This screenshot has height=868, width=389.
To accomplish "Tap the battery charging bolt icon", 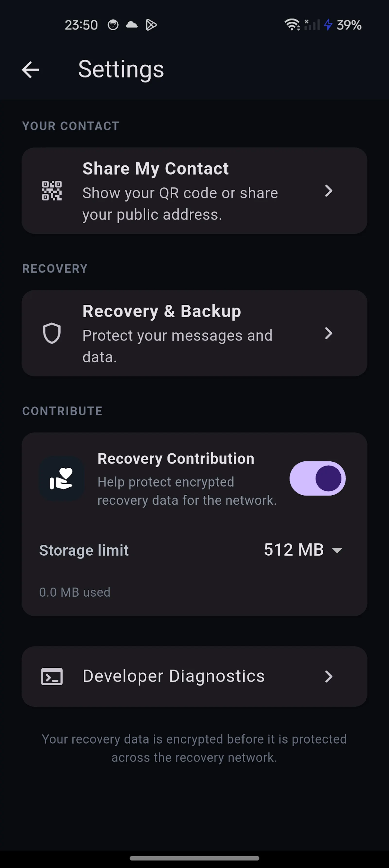I will tap(328, 25).
